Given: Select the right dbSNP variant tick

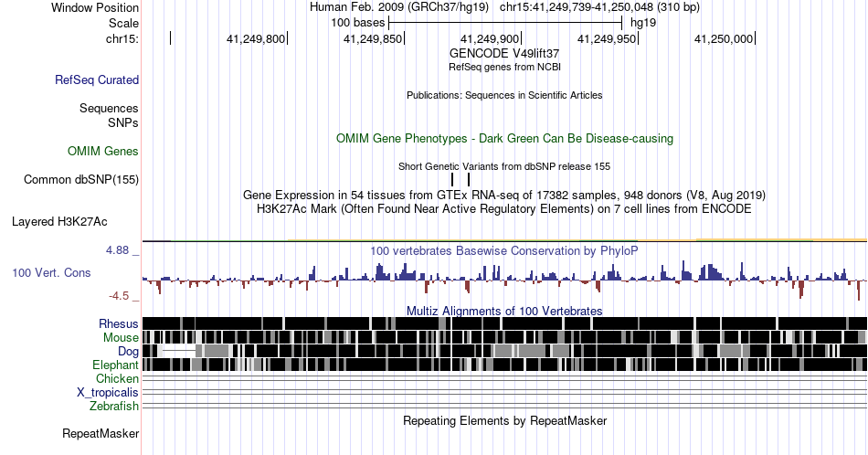Looking at the screenshot, I should click(469, 179).
